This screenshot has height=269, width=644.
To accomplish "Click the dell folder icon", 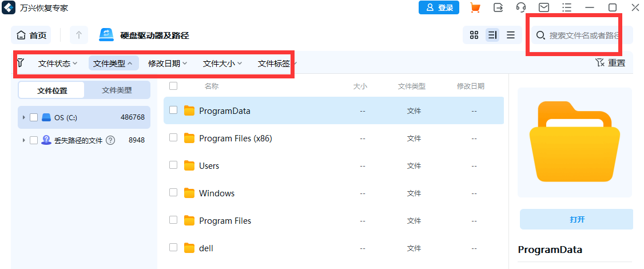I will 189,248.
